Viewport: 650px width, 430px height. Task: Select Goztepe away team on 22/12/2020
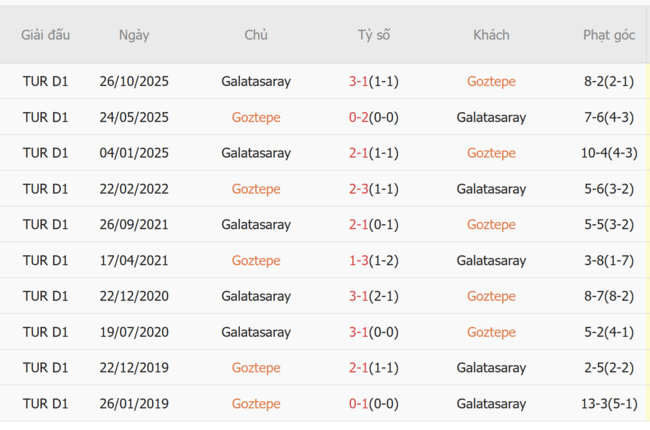click(491, 296)
